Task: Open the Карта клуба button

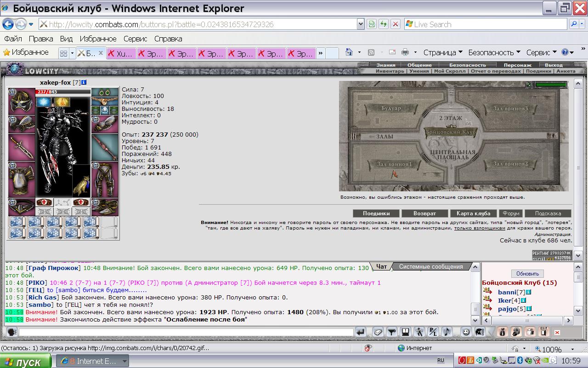Action: (473, 213)
